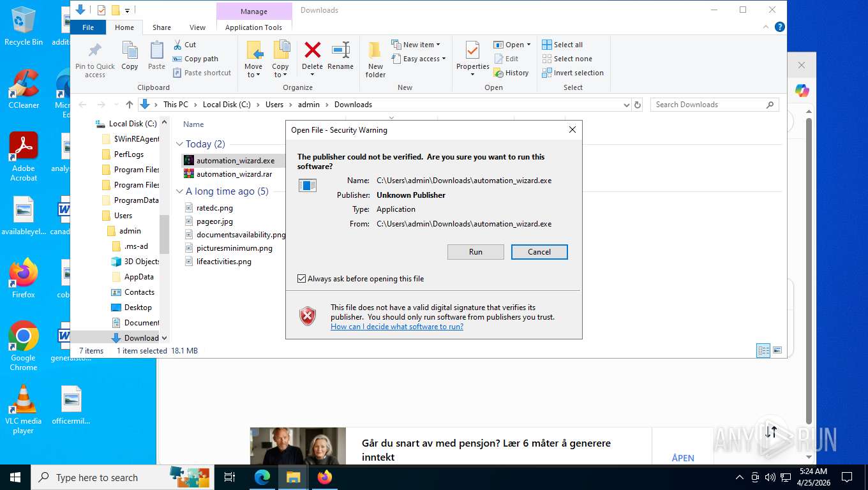Image resolution: width=868 pixels, height=490 pixels.
Task: Click the Manage contextual tab
Action: 254,11
